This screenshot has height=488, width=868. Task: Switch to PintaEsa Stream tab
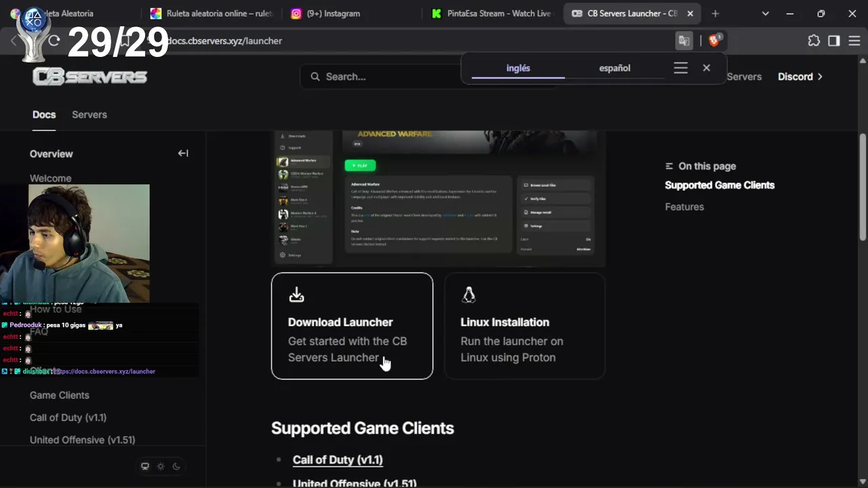(x=492, y=14)
